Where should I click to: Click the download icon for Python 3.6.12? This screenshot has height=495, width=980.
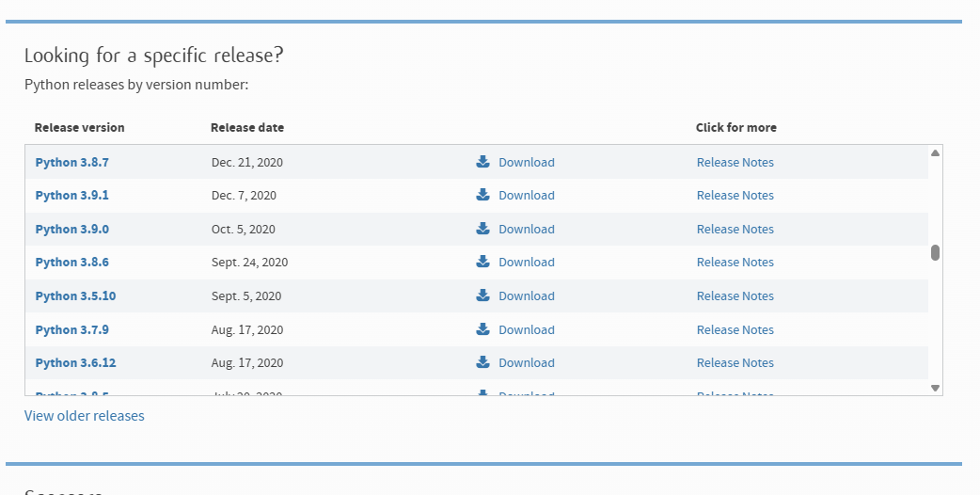[482, 362]
